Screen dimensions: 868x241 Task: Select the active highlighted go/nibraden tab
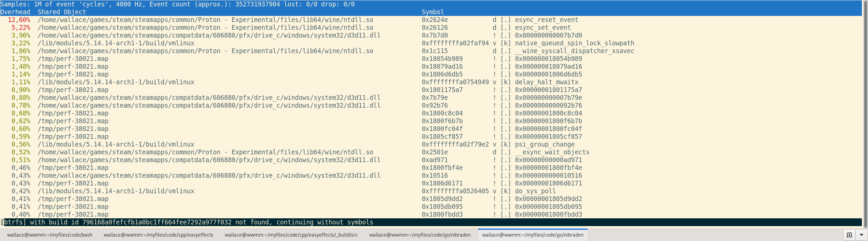tap(533, 235)
